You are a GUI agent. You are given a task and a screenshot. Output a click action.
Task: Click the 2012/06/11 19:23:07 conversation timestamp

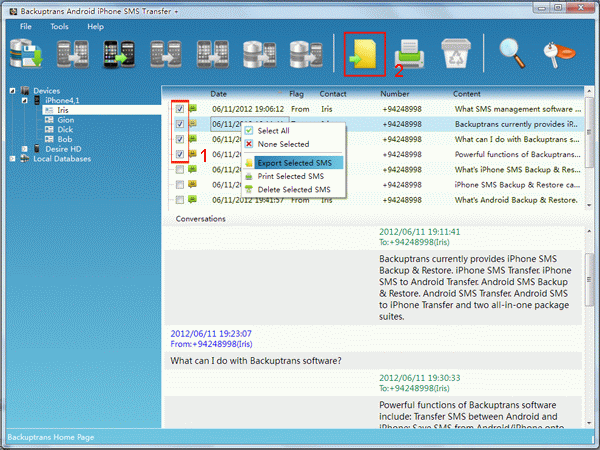[x=211, y=334]
